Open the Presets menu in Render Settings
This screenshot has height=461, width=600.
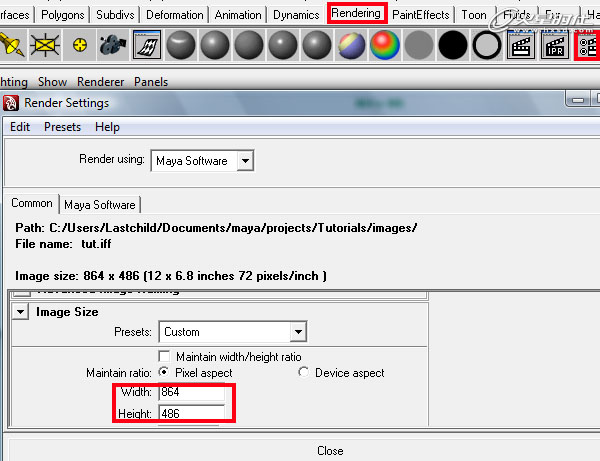pyautogui.click(x=62, y=127)
